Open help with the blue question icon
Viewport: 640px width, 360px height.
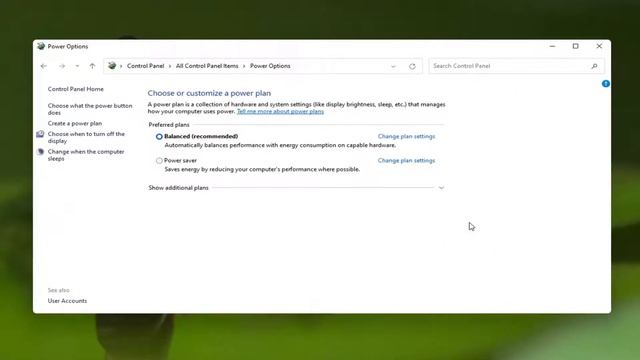coord(606,84)
